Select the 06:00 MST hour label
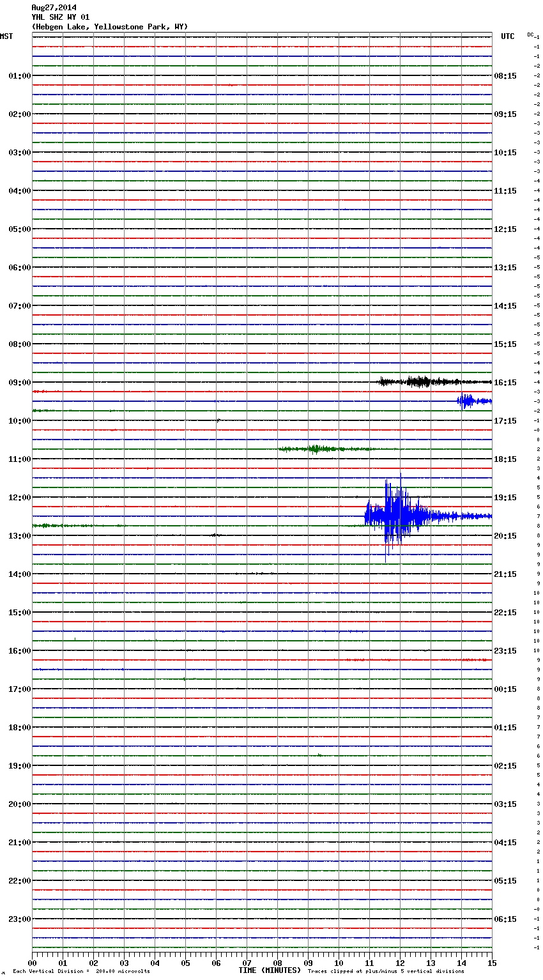 [x=20, y=268]
